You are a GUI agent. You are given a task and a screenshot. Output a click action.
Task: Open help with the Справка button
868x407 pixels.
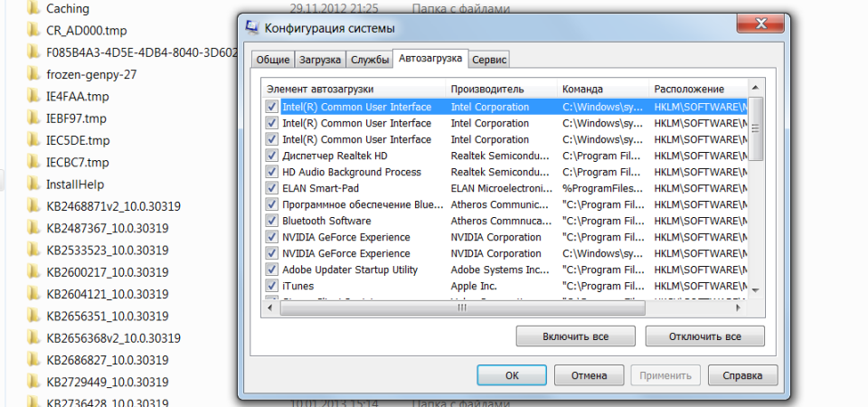[742, 374]
